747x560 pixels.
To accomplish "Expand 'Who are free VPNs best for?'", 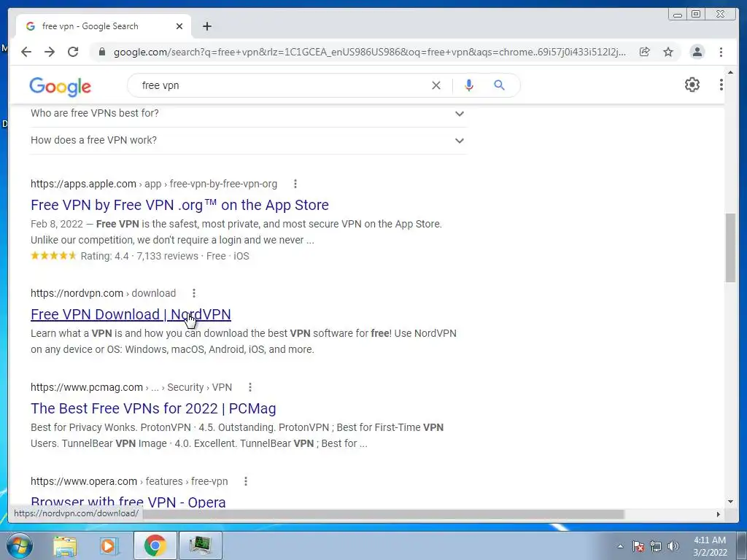I will pos(248,113).
